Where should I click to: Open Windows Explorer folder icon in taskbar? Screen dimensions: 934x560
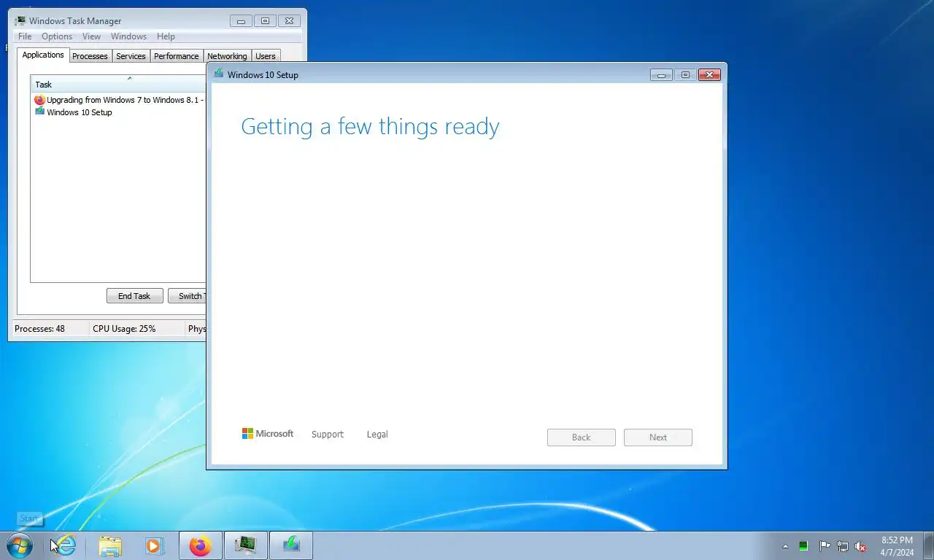pos(110,545)
